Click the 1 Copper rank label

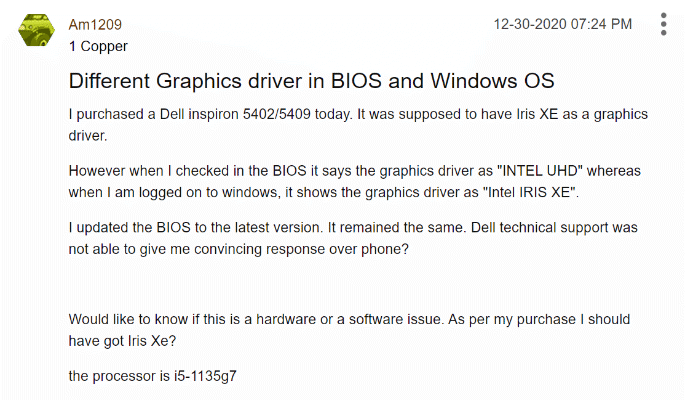click(x=98, y=46)
